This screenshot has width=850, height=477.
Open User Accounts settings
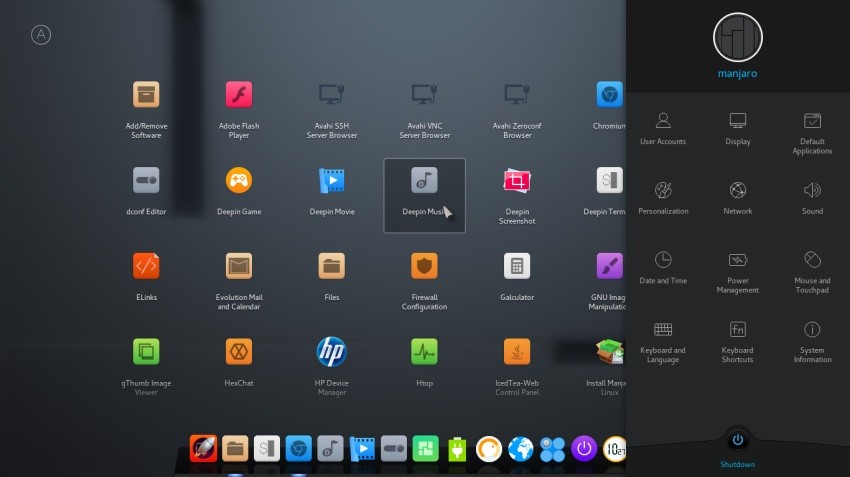[663, 128]
